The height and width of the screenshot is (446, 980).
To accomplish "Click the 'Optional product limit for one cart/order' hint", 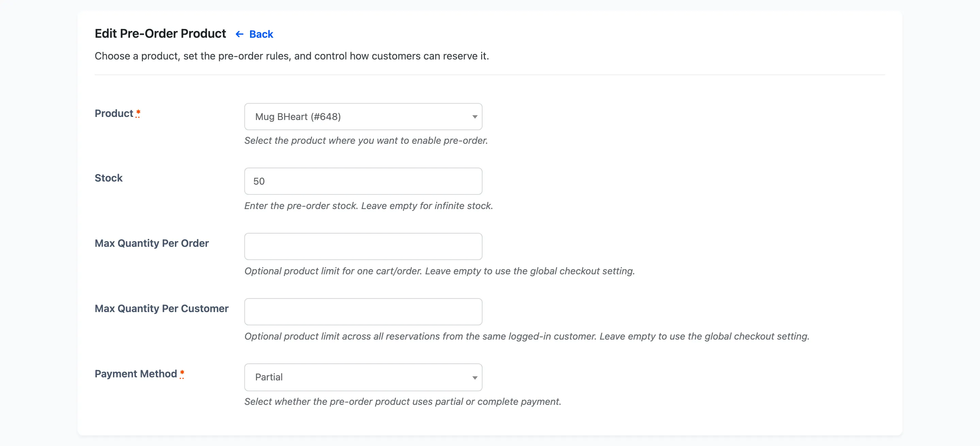I will (439, 271).
